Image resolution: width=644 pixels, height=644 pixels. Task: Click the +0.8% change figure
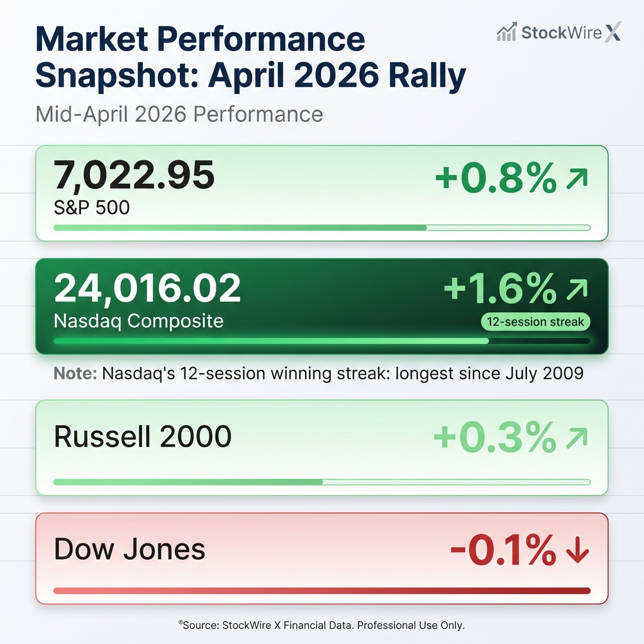click(496, 179)
